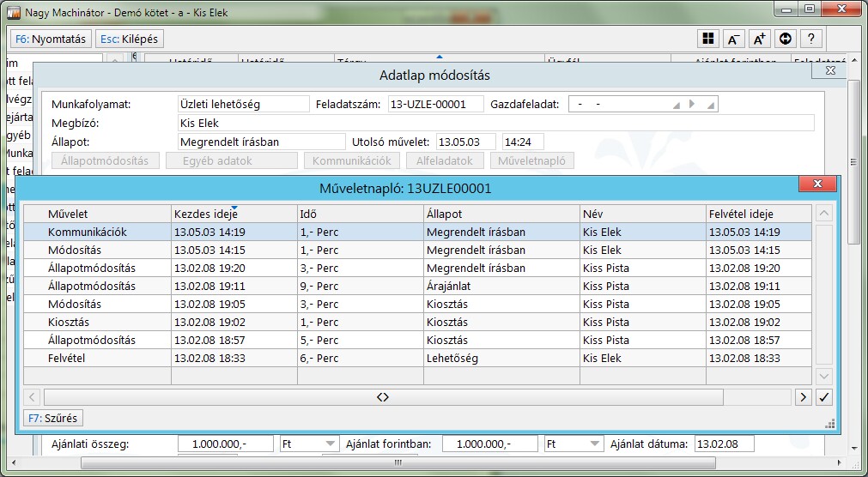The image size is (868, 477).
Task: Sort by the Művelet column header
Action: pyautogui.click(x=97, y=214)
